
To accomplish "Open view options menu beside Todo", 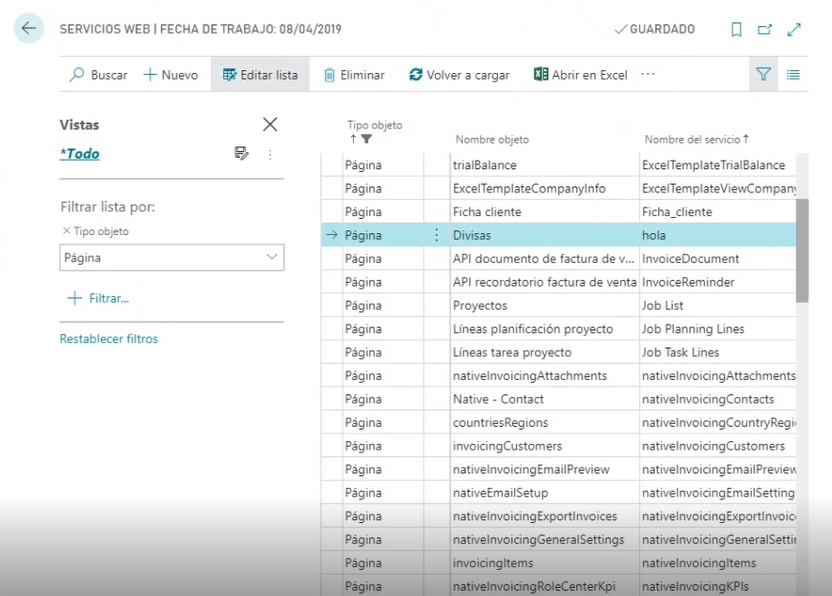I will [270, 154].
